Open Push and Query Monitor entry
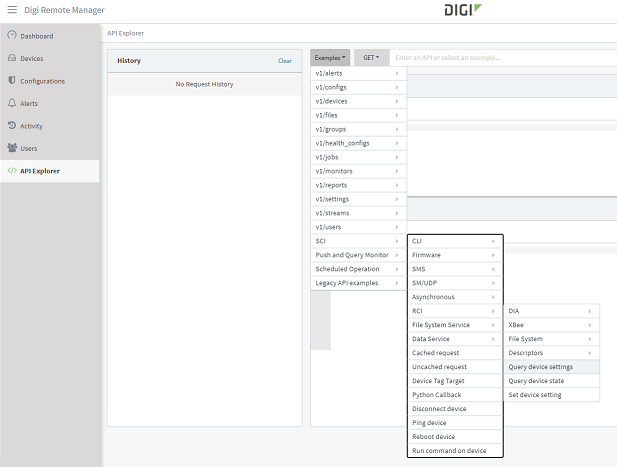 (x=358, y=255)
